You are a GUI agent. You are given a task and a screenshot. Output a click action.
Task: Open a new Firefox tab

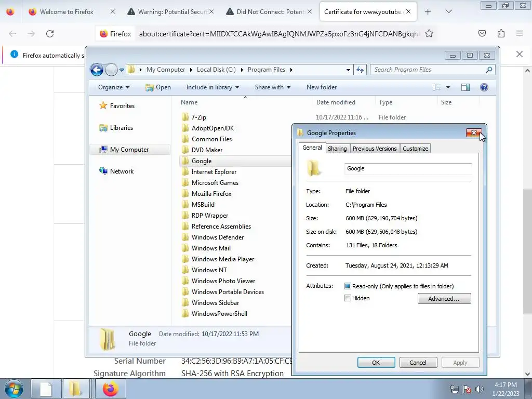(428, 11)
